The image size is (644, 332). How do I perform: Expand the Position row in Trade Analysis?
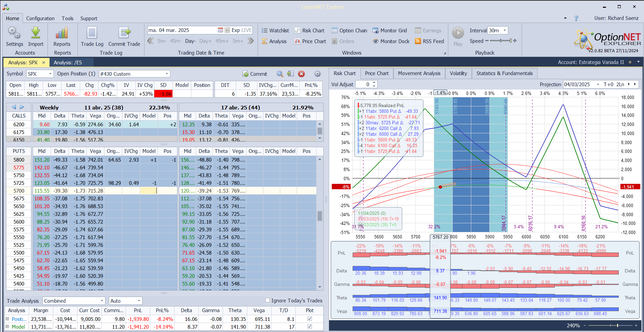(7, 319)
